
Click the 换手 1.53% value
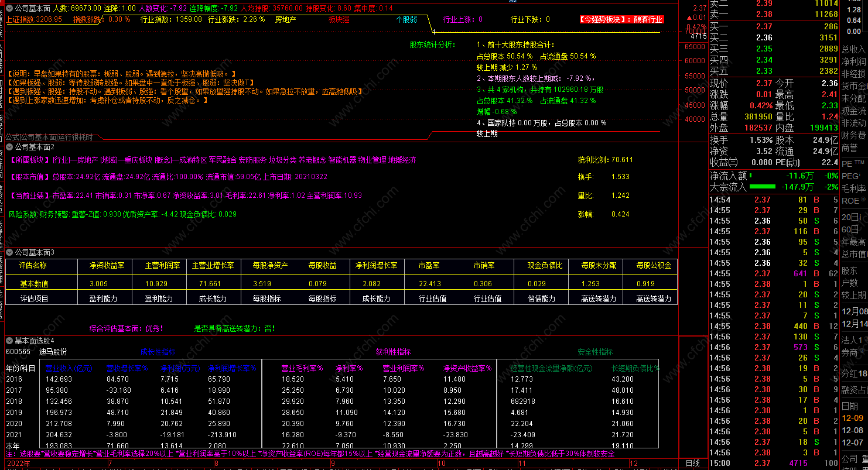tap(761, 140)
